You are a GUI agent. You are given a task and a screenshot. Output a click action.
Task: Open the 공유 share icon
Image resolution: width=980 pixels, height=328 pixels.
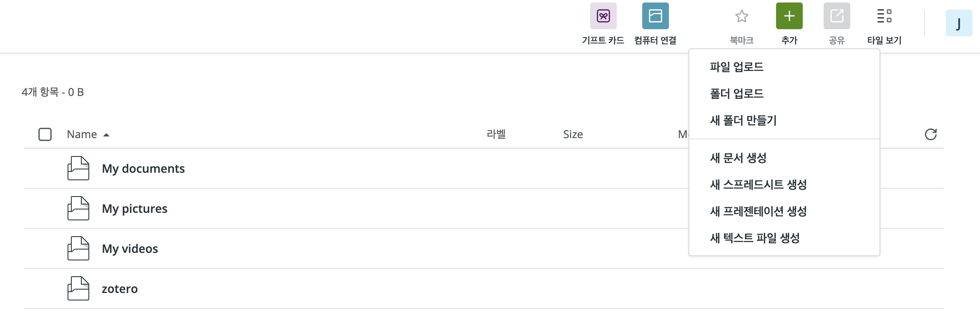pos(837,16)
